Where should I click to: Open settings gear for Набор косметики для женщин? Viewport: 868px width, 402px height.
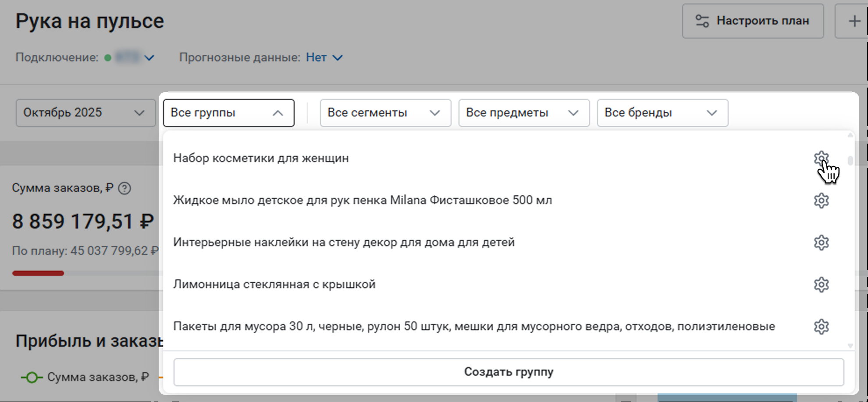coord(821,158)
